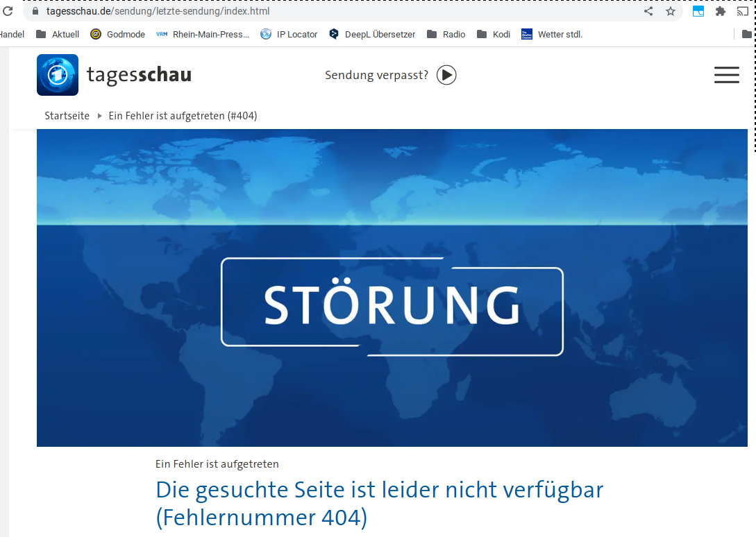Viewport: 756px width, 537px height.
Task: Reload the page with the refresh icon
Action: [x=8, y=10]
